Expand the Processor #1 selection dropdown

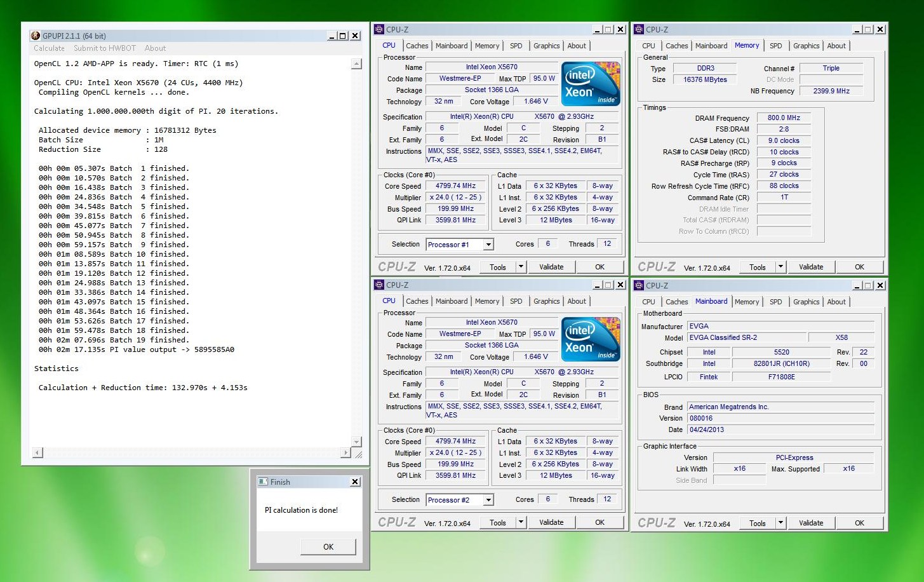pos(488,245)
